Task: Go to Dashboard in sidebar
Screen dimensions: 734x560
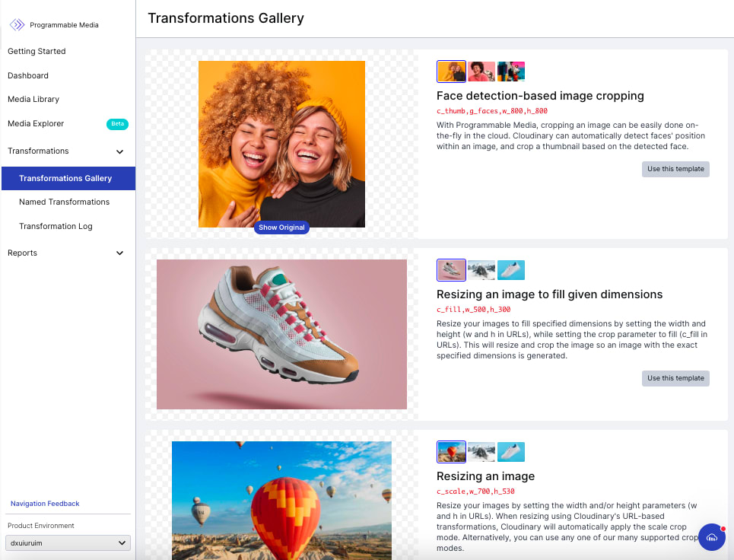Action: (28, 75)
